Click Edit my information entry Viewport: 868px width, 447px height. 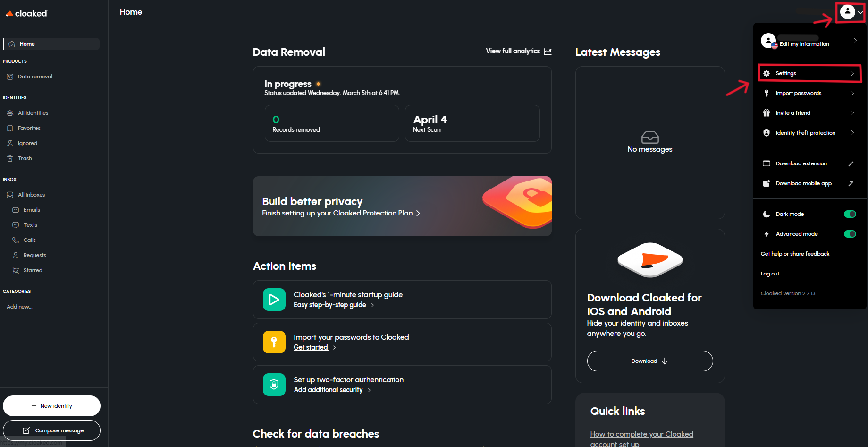pos(804,44)
